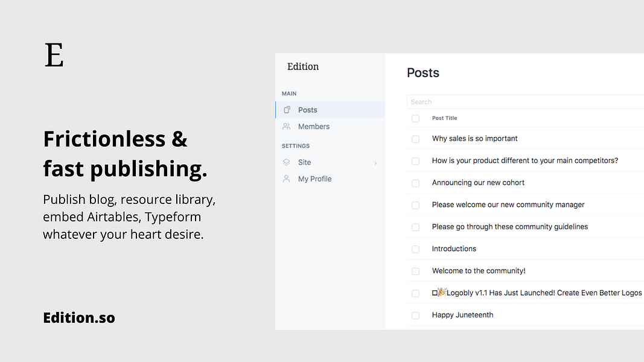
Task: Tick the checkbox next to Introductions
Action: pyautogui.click(x=415, y=249)
